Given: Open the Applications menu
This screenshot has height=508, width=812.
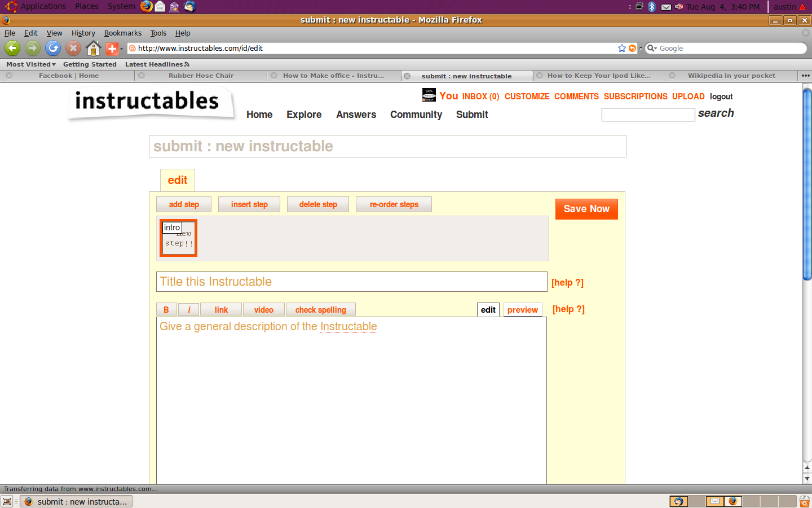Looking at the screenshot, I should [x=43, y=6].
